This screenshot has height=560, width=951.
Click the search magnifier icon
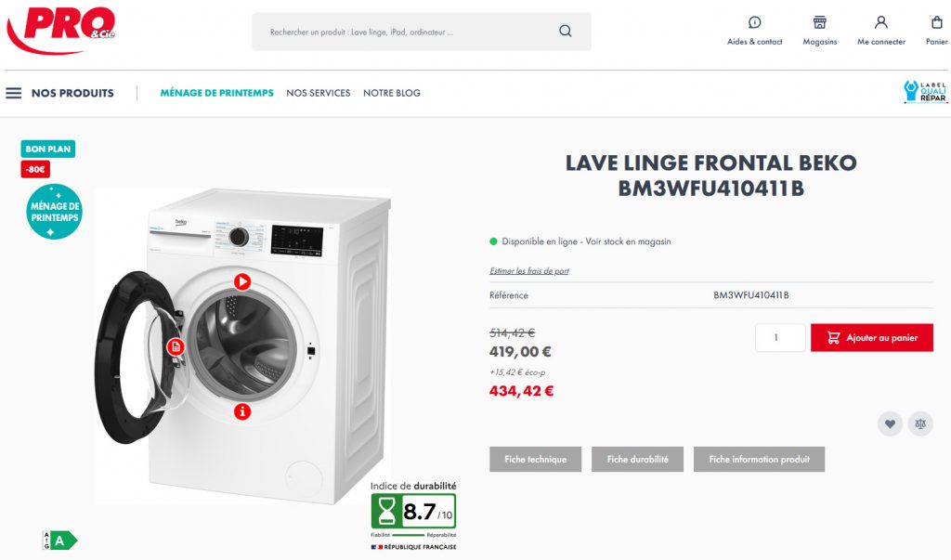pyautogui.click(x=565, y=31)
